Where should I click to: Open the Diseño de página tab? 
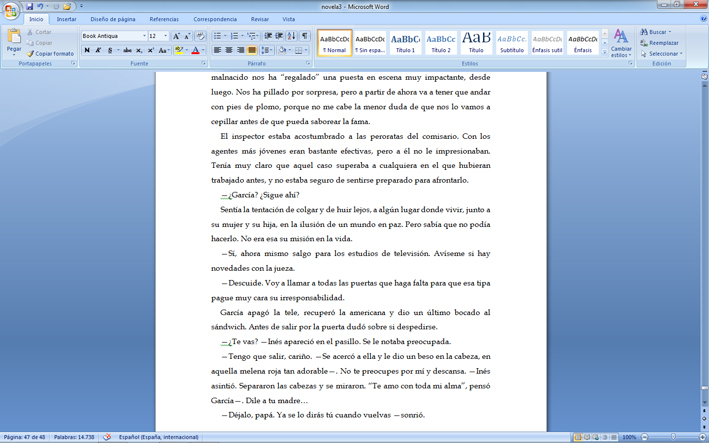[x=113, y=19]
